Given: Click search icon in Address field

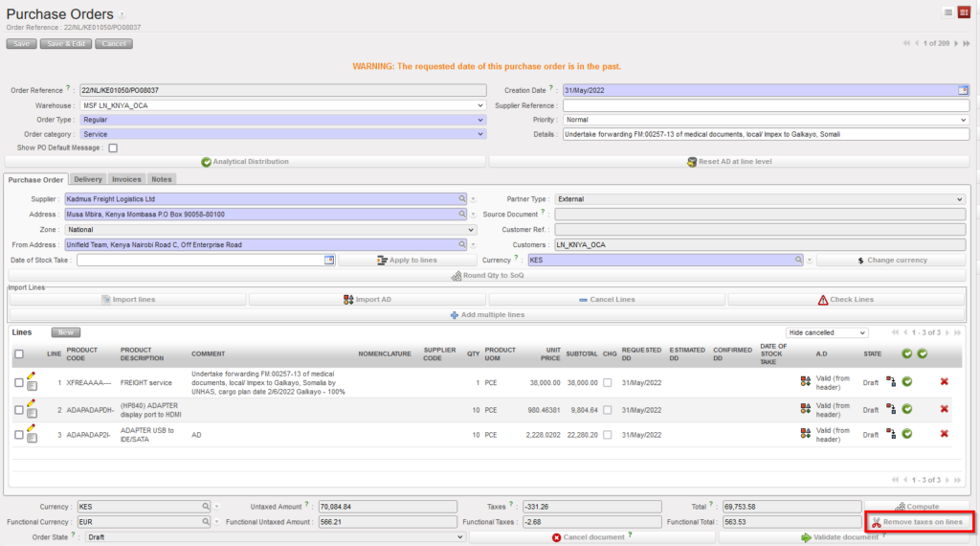Looking at the screenshot, I should [462, 214].
